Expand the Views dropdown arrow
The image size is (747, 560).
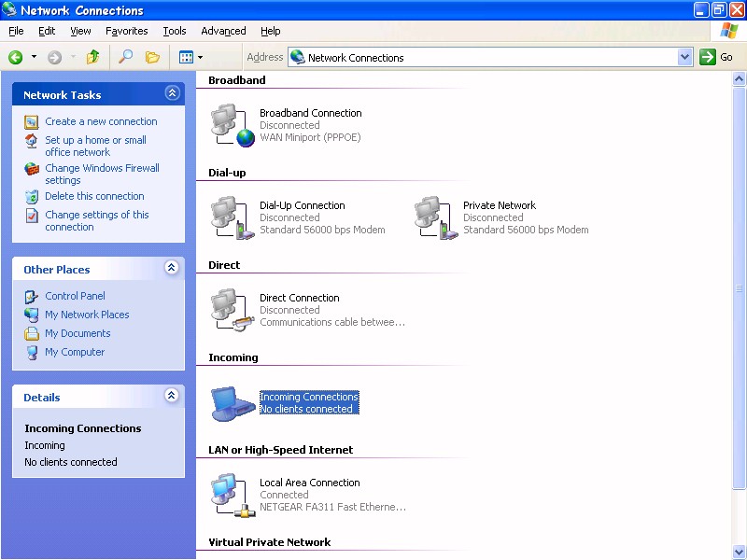(200, 58)
